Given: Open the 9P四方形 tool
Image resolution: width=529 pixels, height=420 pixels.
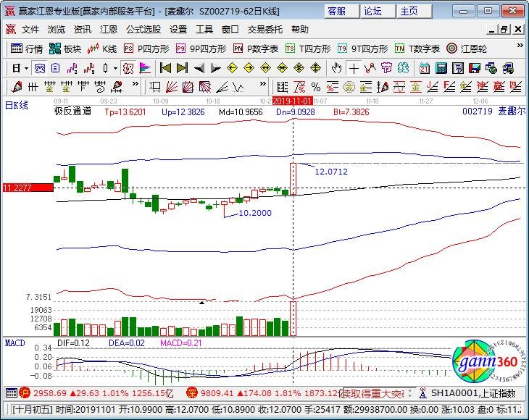Looking at the screenshot, I should pyautogui.click(x=201, y=49).
